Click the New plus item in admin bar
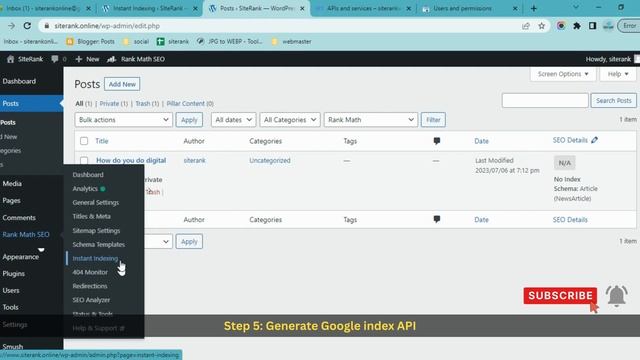Viewport: 640px width, 360px height. pos(87,59)
